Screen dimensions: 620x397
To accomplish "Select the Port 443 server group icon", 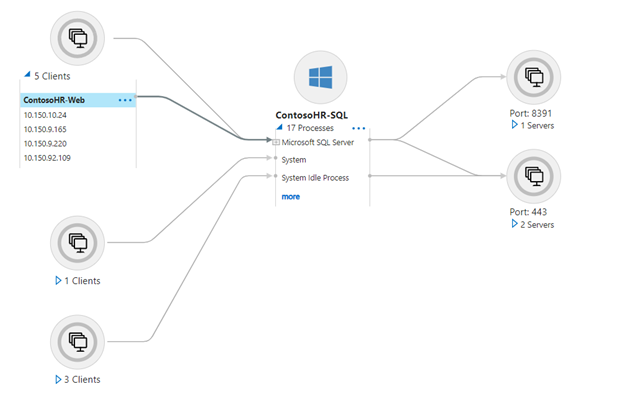I will click(534, 176).
